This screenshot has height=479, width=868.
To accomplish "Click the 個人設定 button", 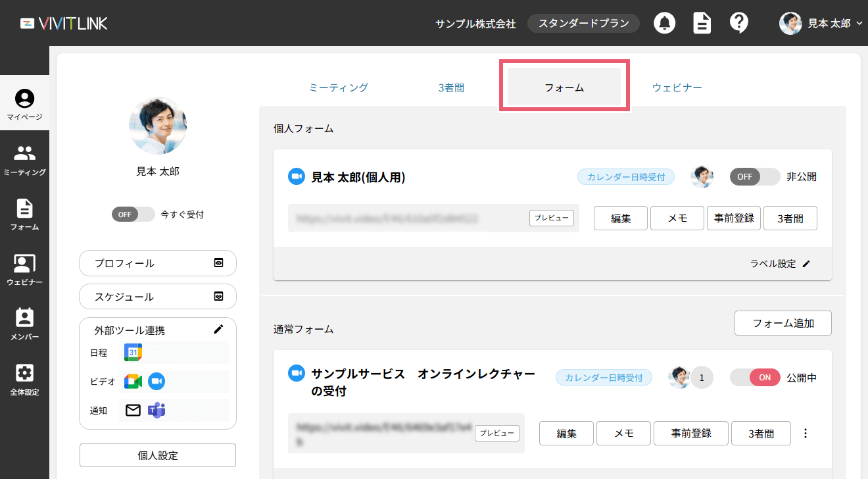I will [x=157, y=455].
